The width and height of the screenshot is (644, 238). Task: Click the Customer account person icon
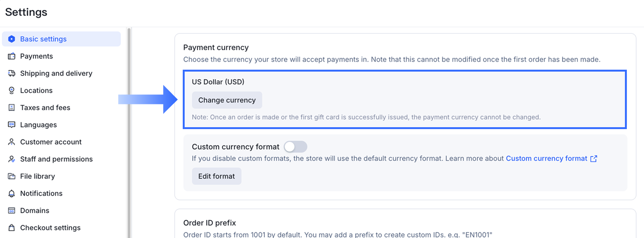pos(12,142)
